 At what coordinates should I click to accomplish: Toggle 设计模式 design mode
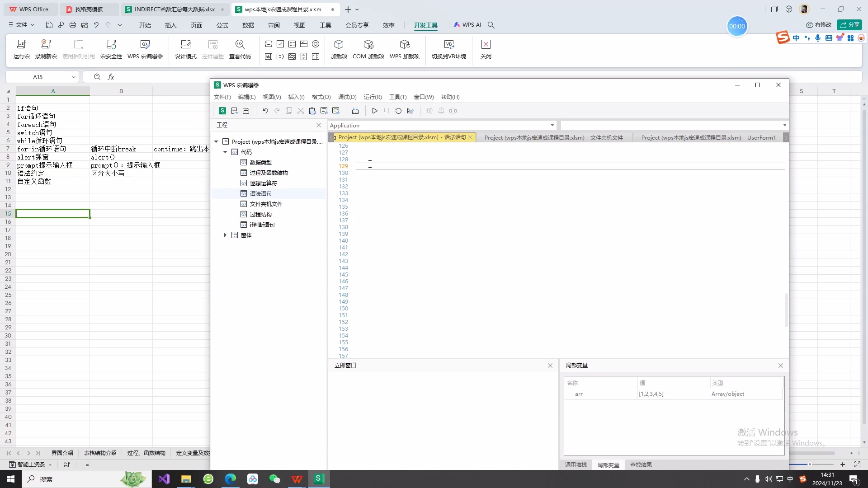click(x=185, y=49)
